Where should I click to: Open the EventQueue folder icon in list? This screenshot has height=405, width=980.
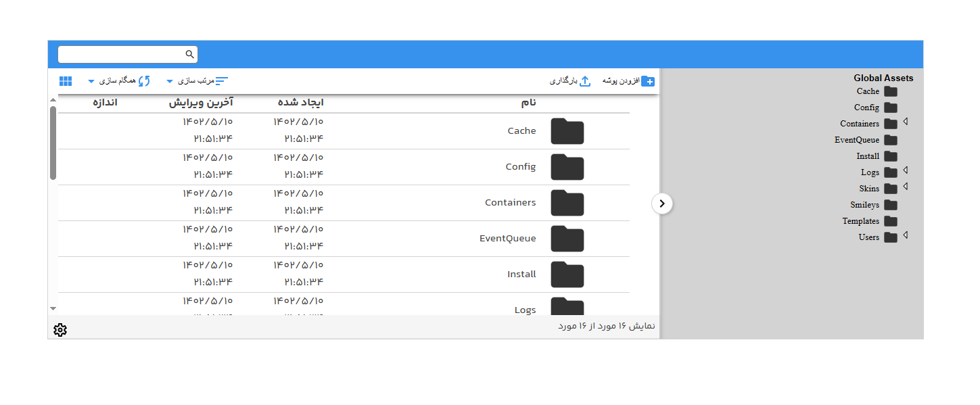point(567,239)
